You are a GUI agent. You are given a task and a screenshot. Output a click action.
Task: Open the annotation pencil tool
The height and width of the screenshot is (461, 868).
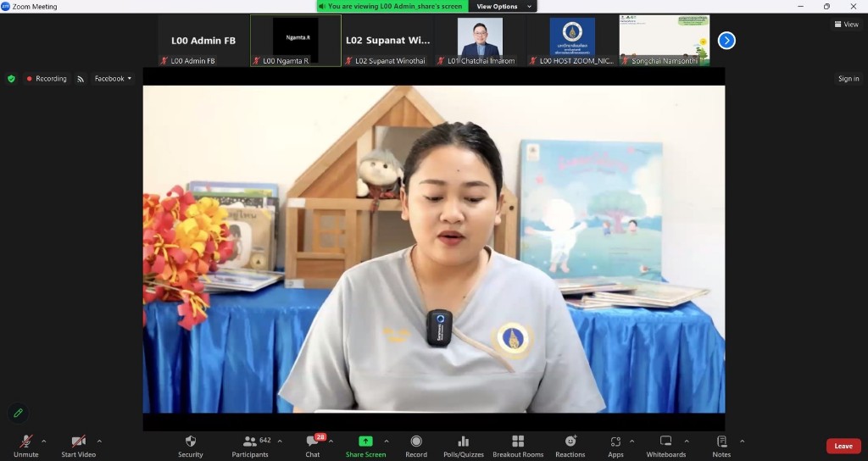[19, 413]
